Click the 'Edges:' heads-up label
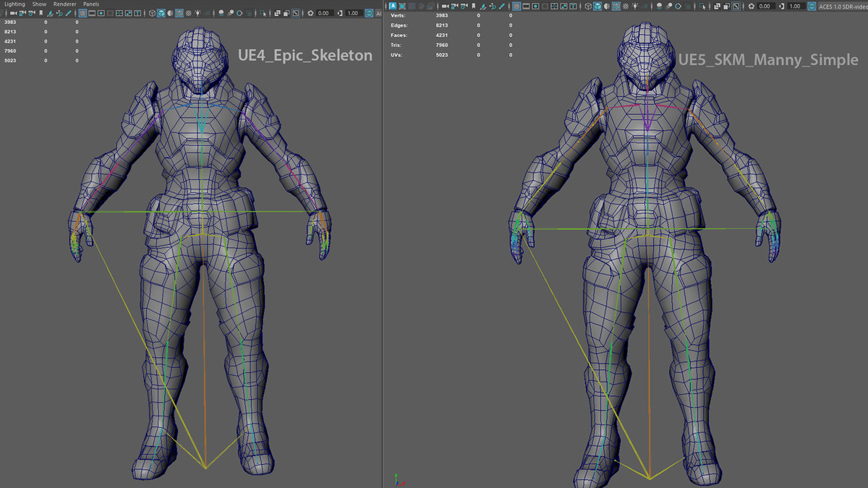Screen dimensions: 868x488 399,25
